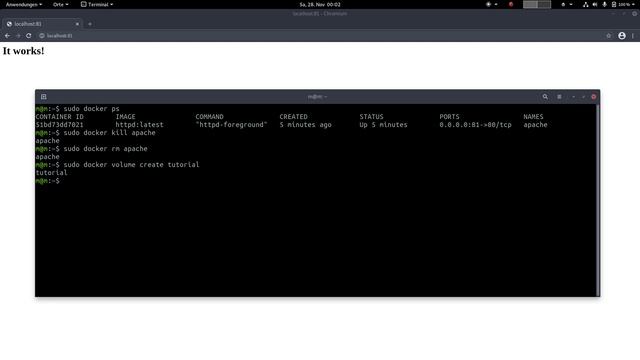Close the localhost:81 Chromium tab
The width and height of the screenshot is (640, 360).
click(x=77, y=24)
